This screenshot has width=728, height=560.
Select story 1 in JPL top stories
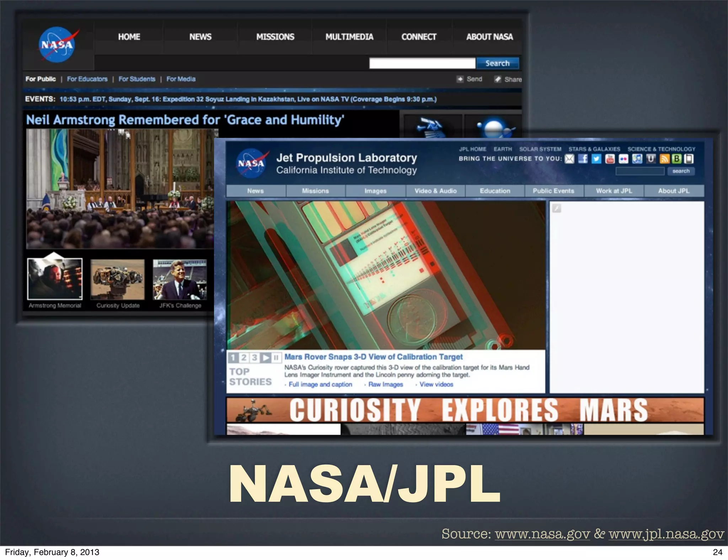233,357
